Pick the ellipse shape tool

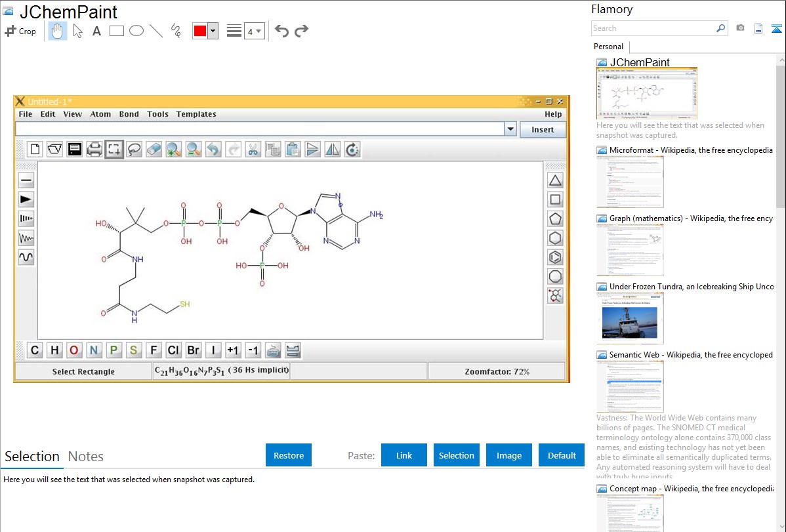[136, 31]
